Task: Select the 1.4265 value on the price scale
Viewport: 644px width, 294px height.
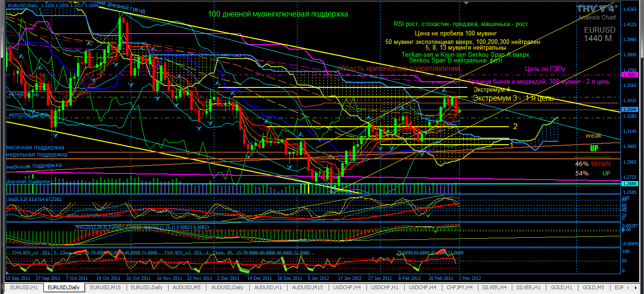Action: click(x=629, y=9)
